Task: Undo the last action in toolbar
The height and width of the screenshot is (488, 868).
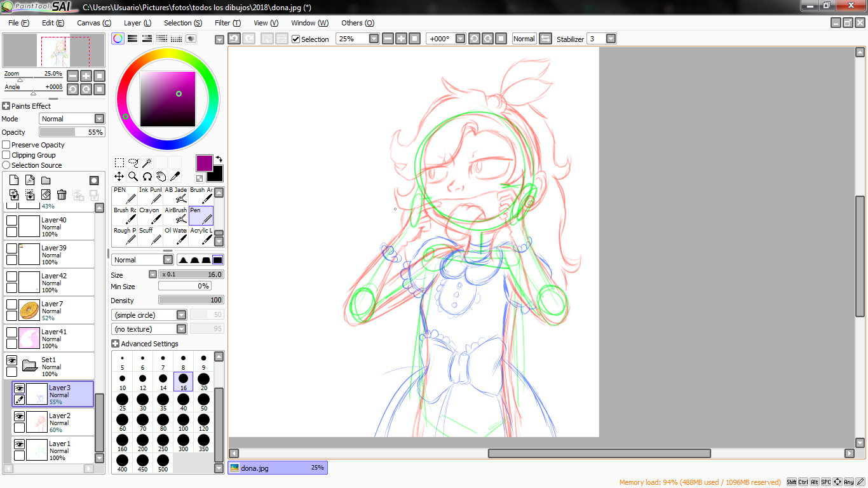Action: point(234,39)
